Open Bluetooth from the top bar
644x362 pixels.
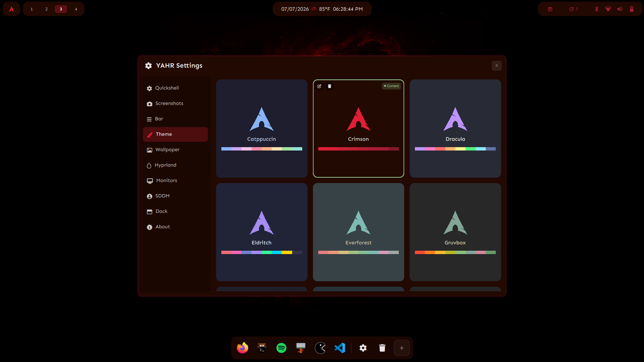[x=596, y=9]
